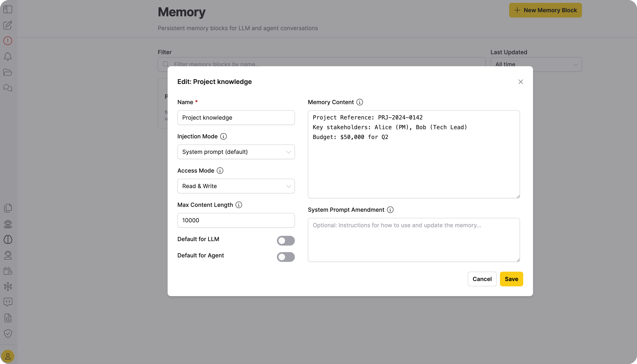Click the Memory Content text area
The height and width of the screenshot is (364, 637).
point(414,154)
